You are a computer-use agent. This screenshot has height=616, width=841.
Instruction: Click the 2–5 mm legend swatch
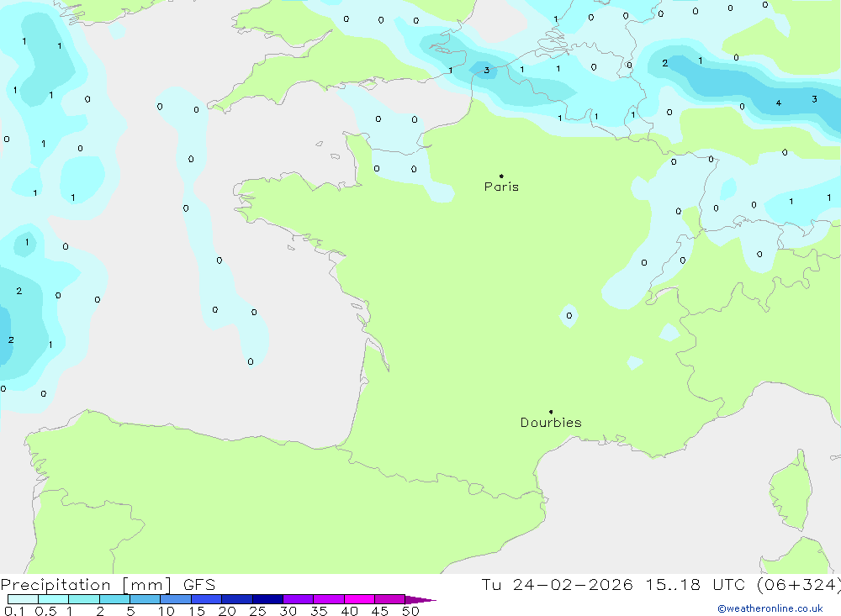(114, 599)
